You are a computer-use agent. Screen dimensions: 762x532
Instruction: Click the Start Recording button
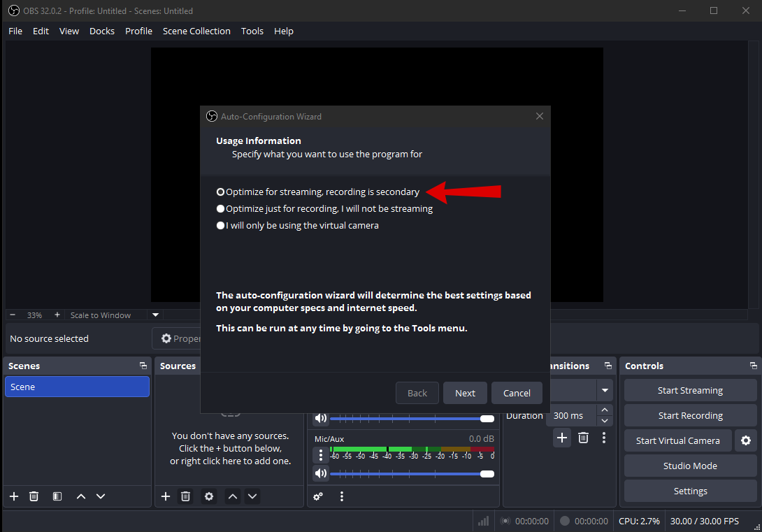pos(690,415)
